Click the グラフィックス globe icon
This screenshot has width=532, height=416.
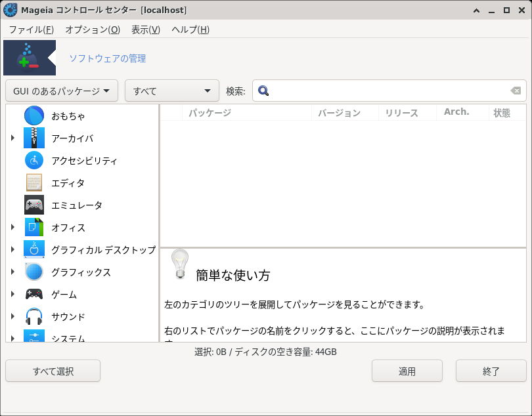click(x=34, y=272)
